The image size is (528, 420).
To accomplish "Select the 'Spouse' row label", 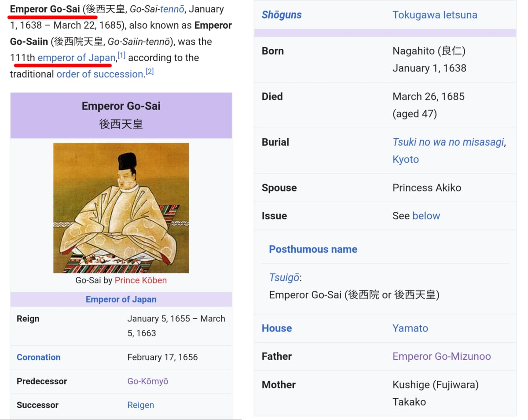I will 279,188.
